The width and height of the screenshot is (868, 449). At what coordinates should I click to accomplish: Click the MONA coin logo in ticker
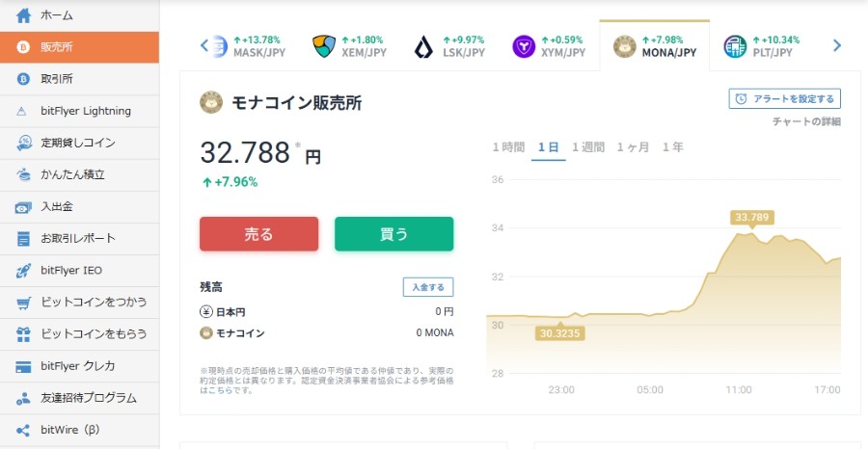pos(624,46)
